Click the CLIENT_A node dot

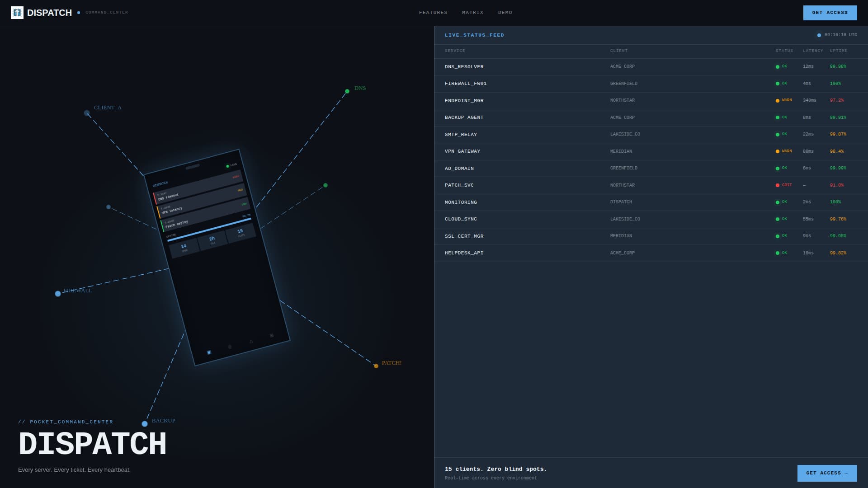click(x=87, y=113)
